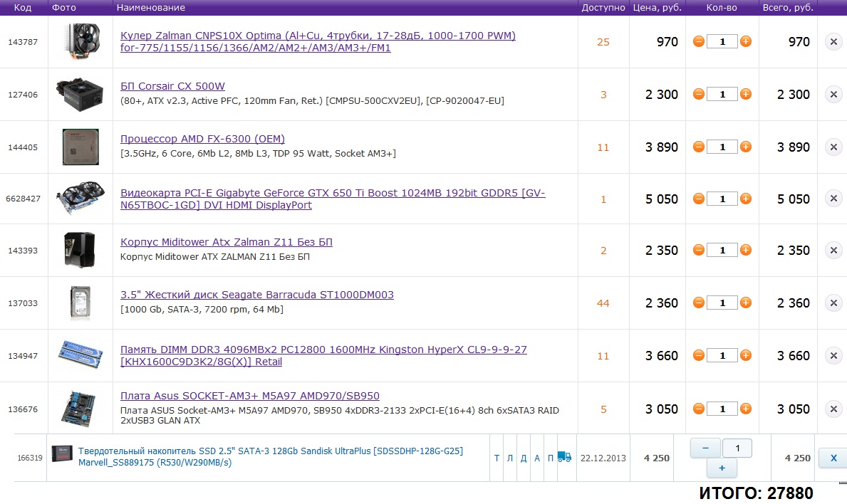The height and width of the screenshot is (504, 847).
Task: Decrease quantity of Seagate Barracuda drive
Action: tap(698, 303)
